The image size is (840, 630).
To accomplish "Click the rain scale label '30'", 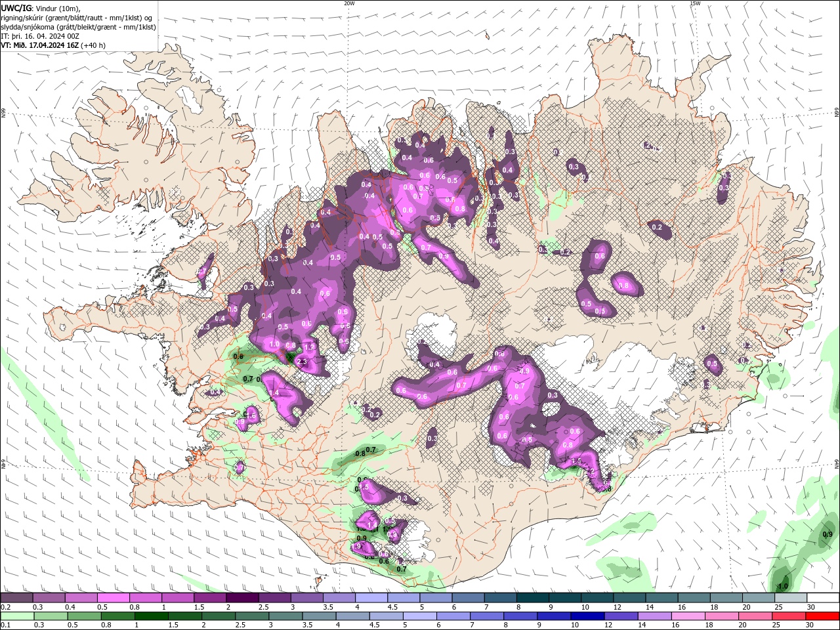I will tap(810, 625).
